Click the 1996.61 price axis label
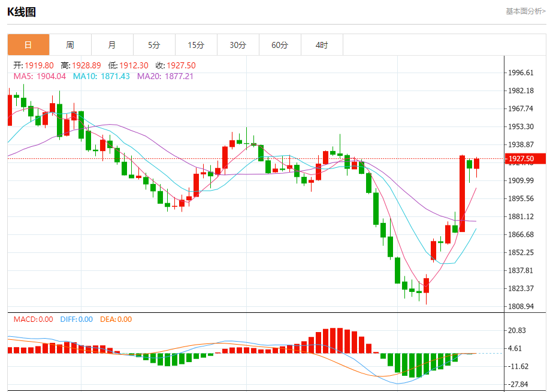This screenshot has width=553, height=392. pyautogui.click(x=521, y=73)
